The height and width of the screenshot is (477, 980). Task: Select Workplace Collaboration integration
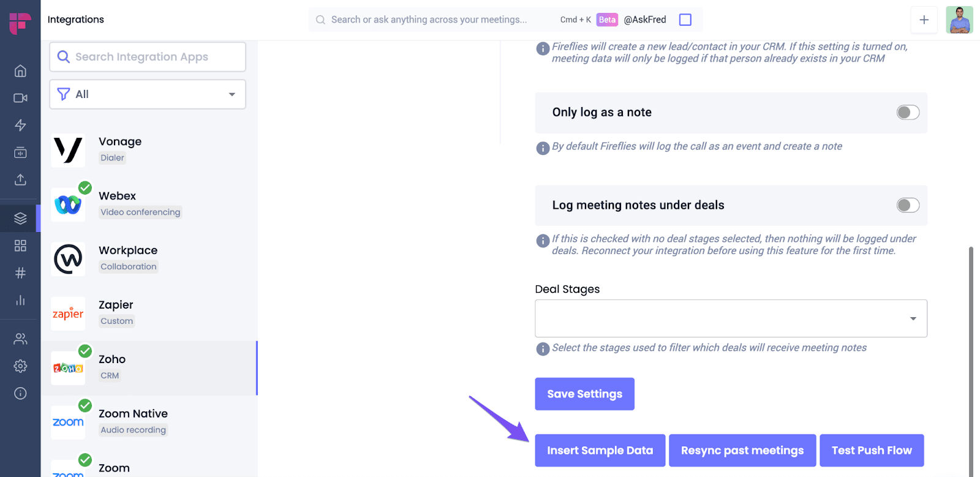point(149,259)
